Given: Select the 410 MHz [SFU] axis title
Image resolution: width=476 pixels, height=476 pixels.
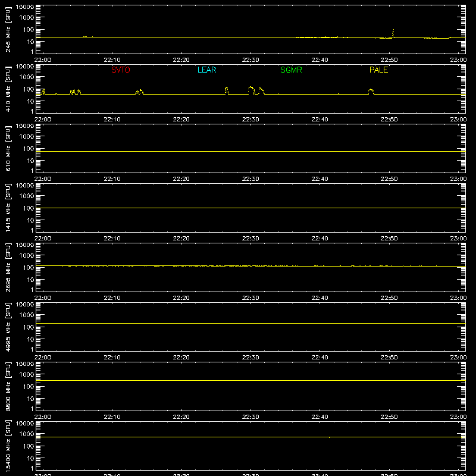Looking at the screenshot, I should pyautogui.click(x=8, y=89).
